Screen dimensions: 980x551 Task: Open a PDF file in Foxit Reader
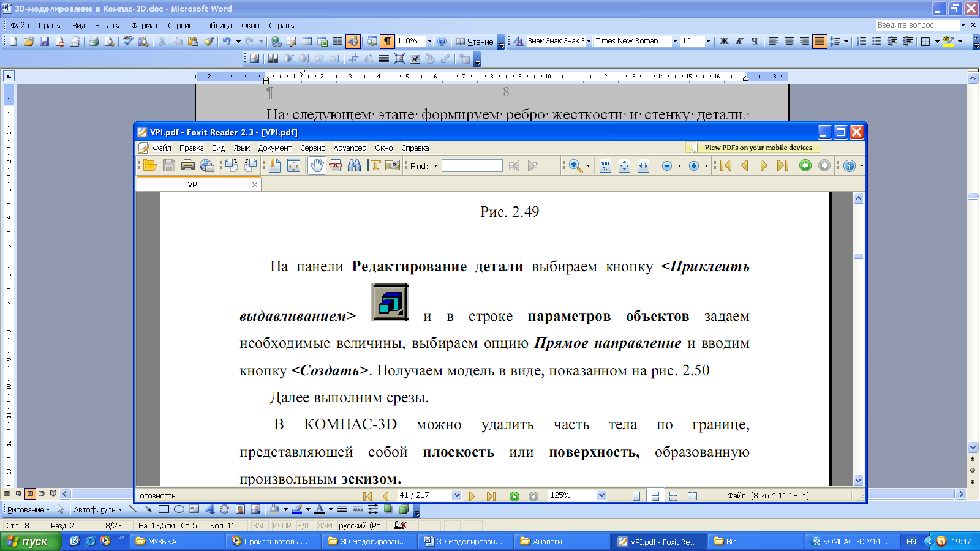[x=149, y=165]
